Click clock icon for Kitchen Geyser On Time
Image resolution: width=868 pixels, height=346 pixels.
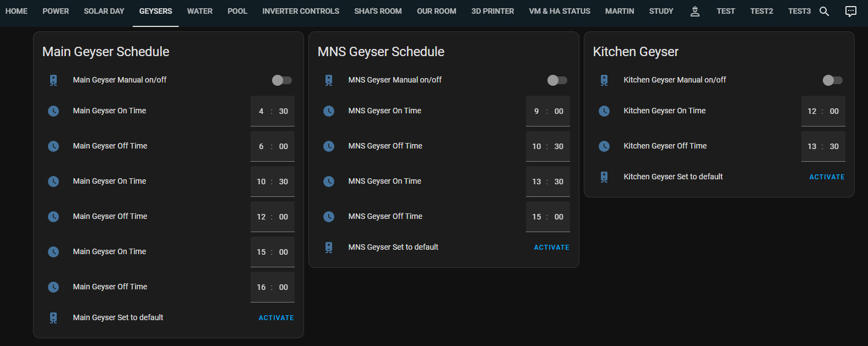(x=604, y=111)
